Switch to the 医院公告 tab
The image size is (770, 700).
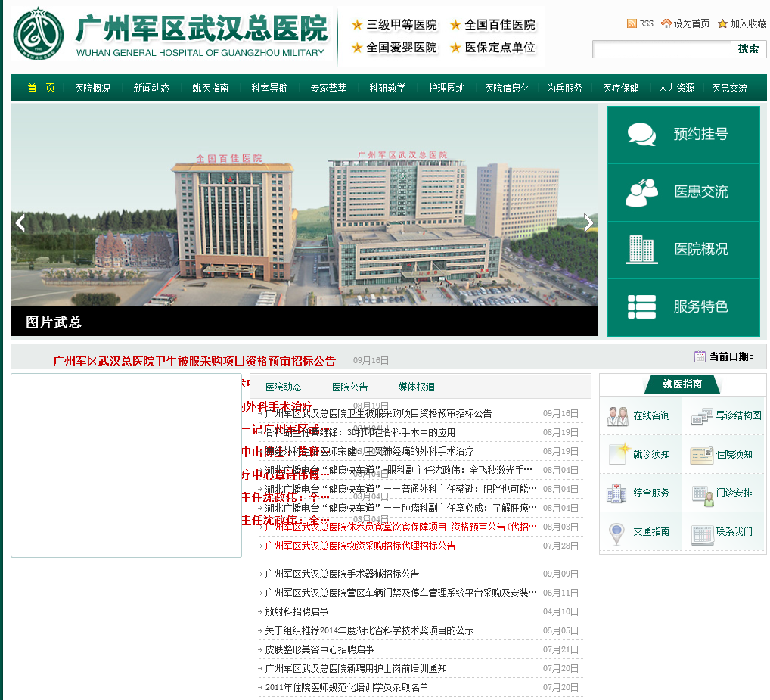point(349,387)
